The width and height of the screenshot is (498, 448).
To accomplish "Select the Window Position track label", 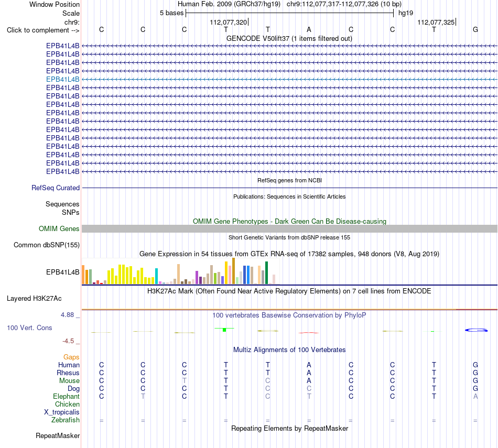I will point(55,4).
